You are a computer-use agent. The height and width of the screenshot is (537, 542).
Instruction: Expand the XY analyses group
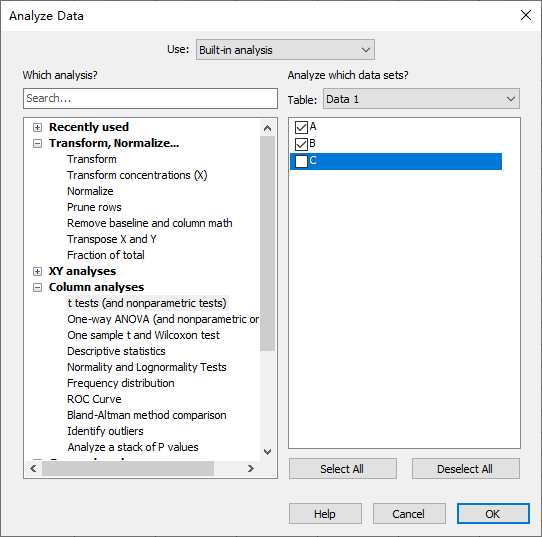pos(37,272)
